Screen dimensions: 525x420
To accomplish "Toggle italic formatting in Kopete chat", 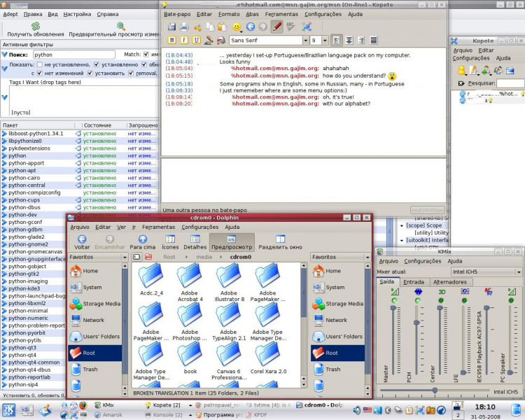I will click(184, 40).
